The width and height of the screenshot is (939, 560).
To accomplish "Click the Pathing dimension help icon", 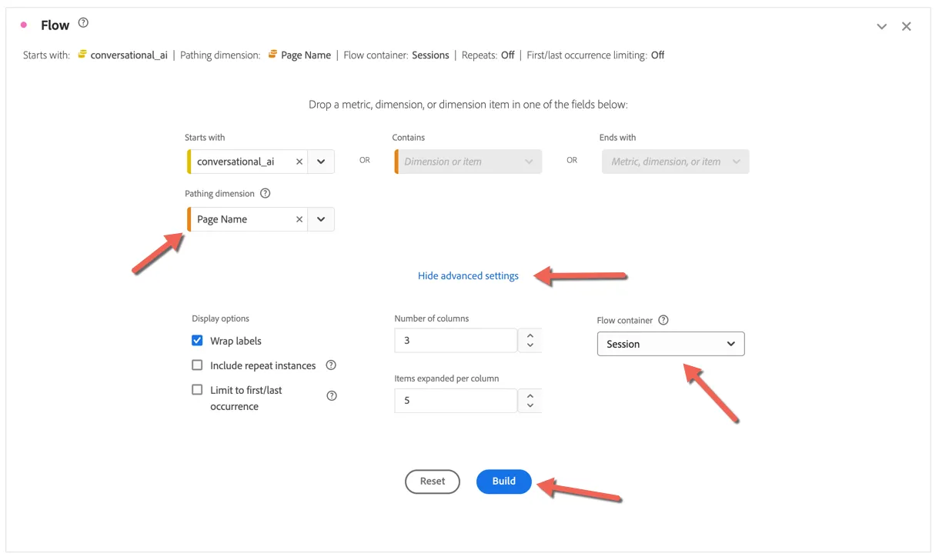I will point(266,194).
